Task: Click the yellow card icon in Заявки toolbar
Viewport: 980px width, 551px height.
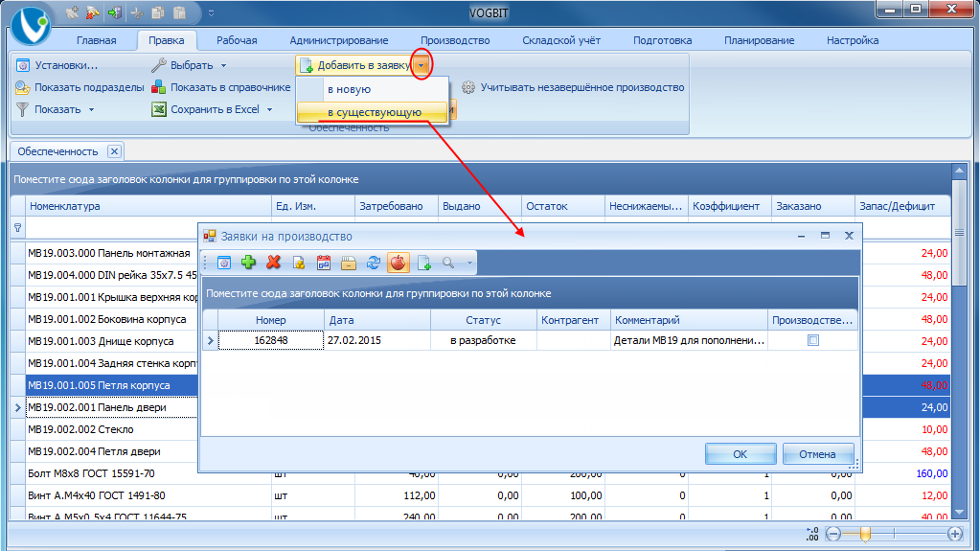Action: pos(348,263)
